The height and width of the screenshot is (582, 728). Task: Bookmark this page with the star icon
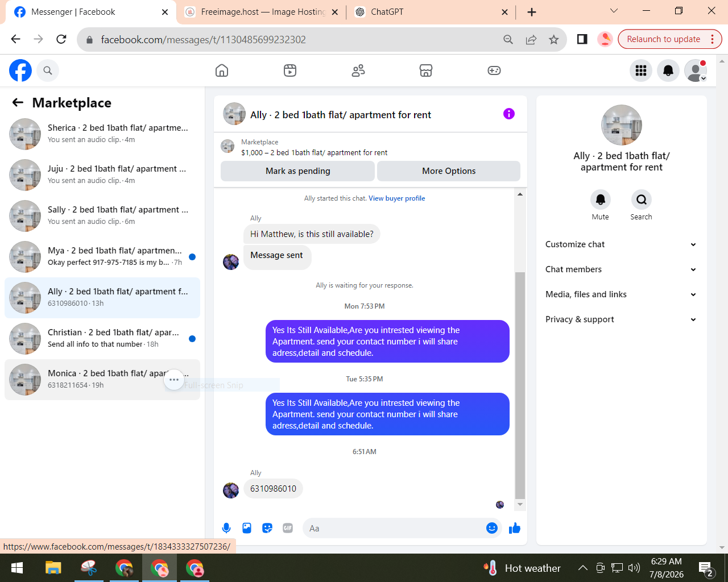point(554,39)
